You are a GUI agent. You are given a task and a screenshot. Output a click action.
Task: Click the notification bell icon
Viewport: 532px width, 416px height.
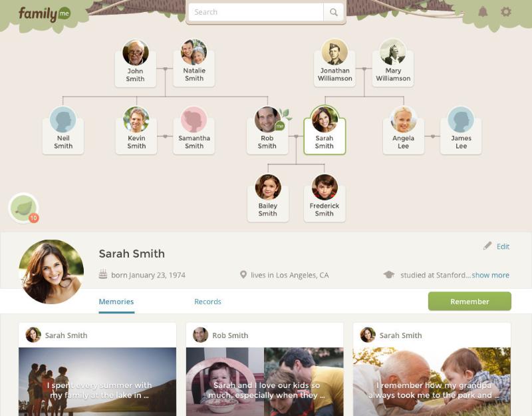point(483,12)
